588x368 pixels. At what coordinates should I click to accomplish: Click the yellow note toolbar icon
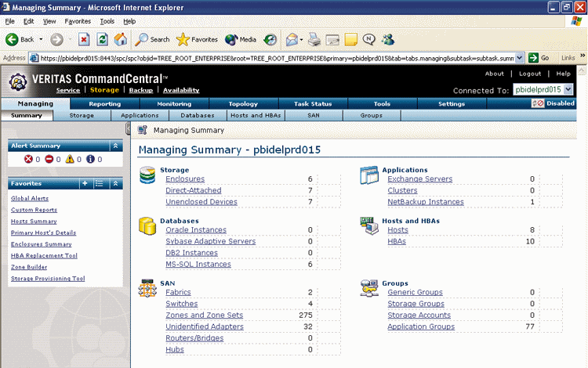pos(350,39)
